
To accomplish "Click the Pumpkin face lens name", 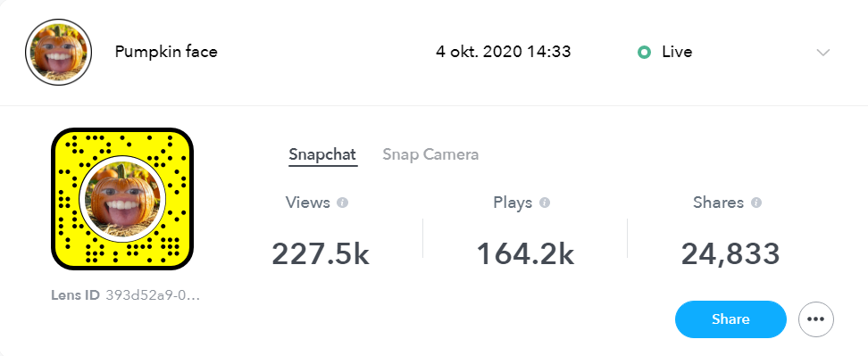I will (x=166, y=52).
